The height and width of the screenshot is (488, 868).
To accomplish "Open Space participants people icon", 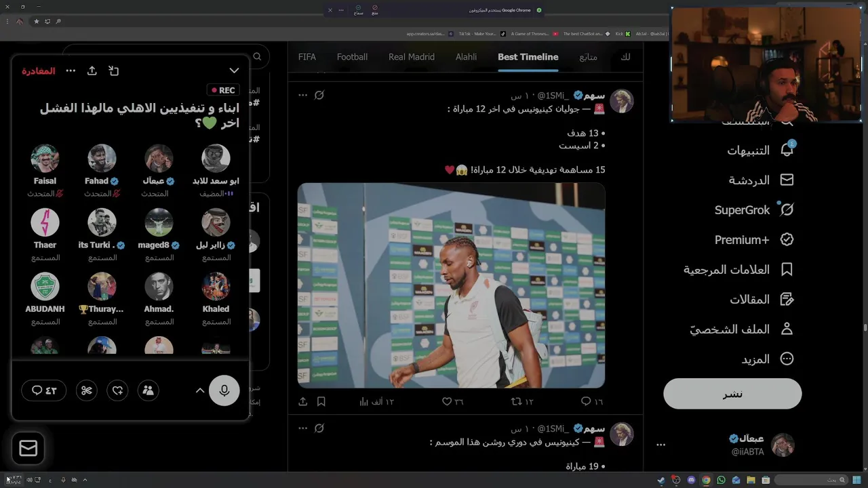I will tap(149, 390).
